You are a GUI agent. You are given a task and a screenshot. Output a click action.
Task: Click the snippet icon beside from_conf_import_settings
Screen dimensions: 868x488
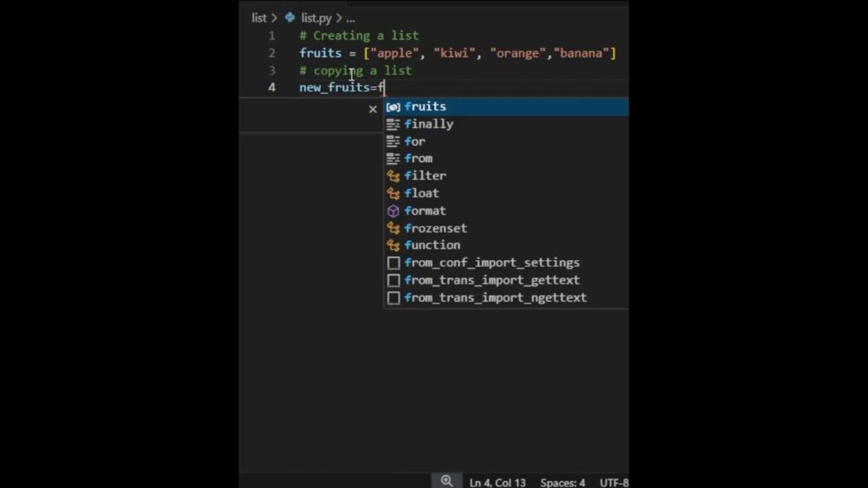click(393, 262)
